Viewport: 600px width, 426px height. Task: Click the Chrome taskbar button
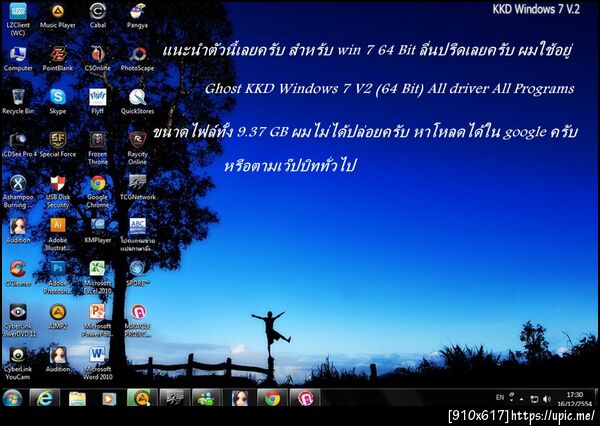tap(272, 398)
